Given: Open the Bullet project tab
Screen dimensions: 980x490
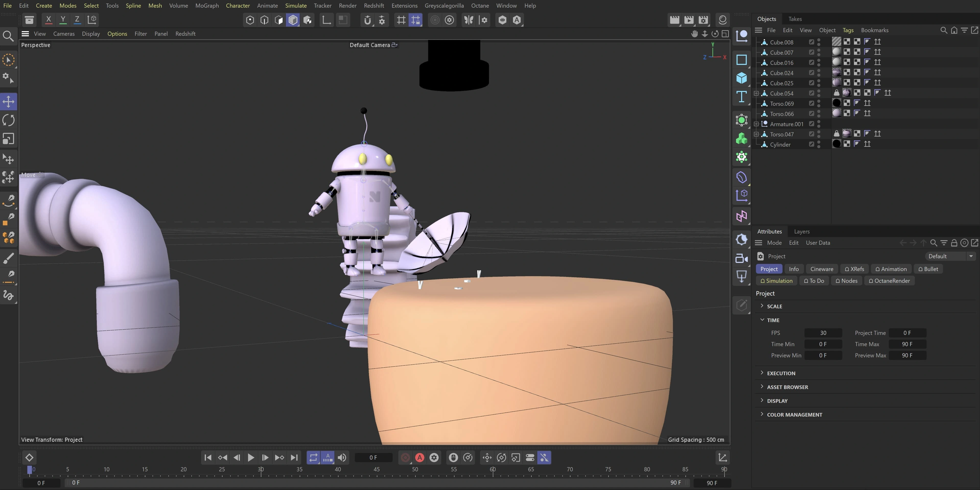Looking at the screenshot, I should (x=928, y=269).
